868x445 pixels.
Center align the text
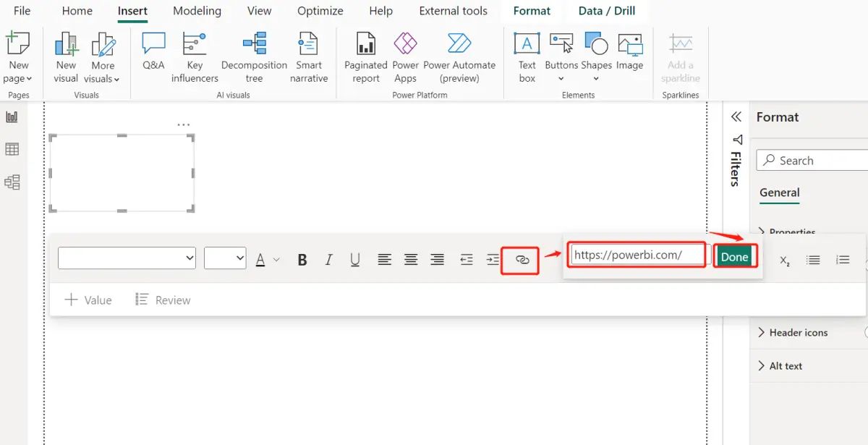pos(411,259)
